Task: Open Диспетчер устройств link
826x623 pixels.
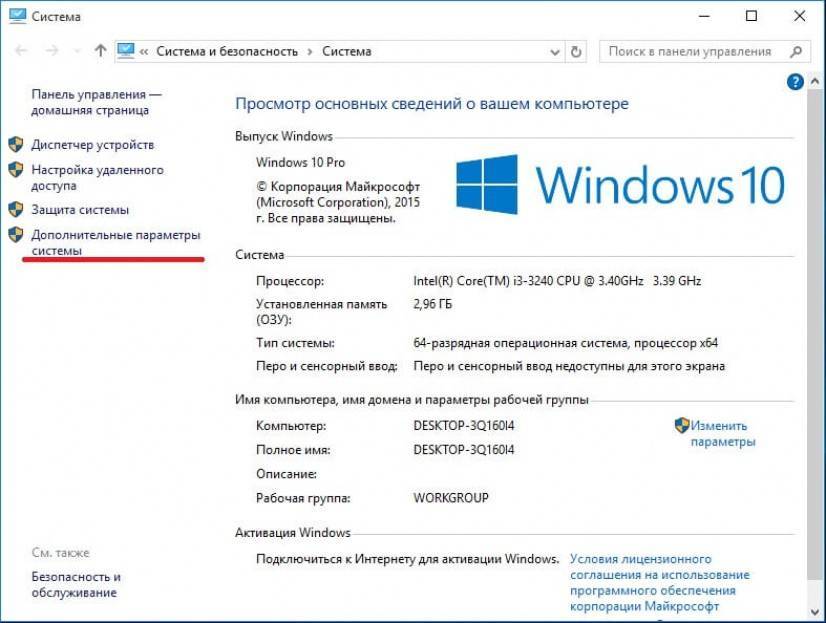Action: pyautogui.click(x=93, y=145)
